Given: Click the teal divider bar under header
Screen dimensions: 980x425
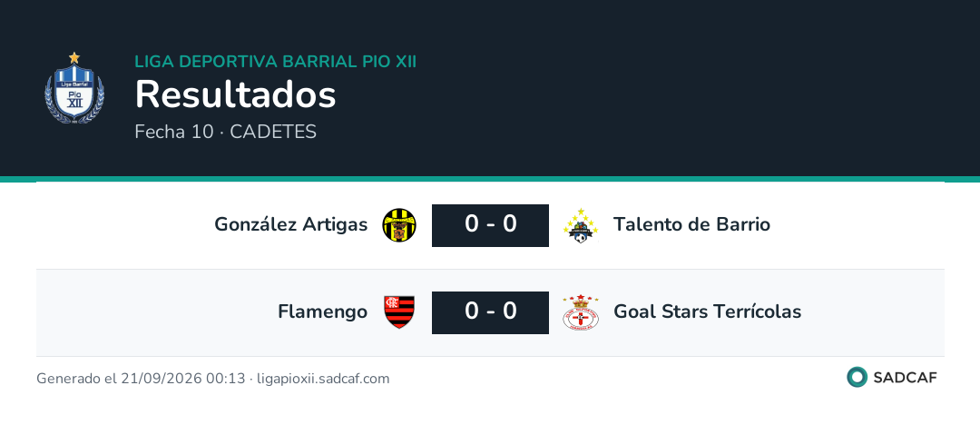Looking at the screenshot, I should click(490, 179).
